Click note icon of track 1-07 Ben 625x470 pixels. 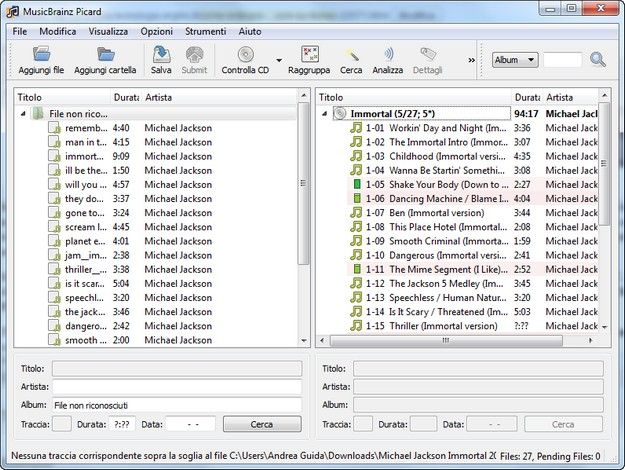pos(356,212)
